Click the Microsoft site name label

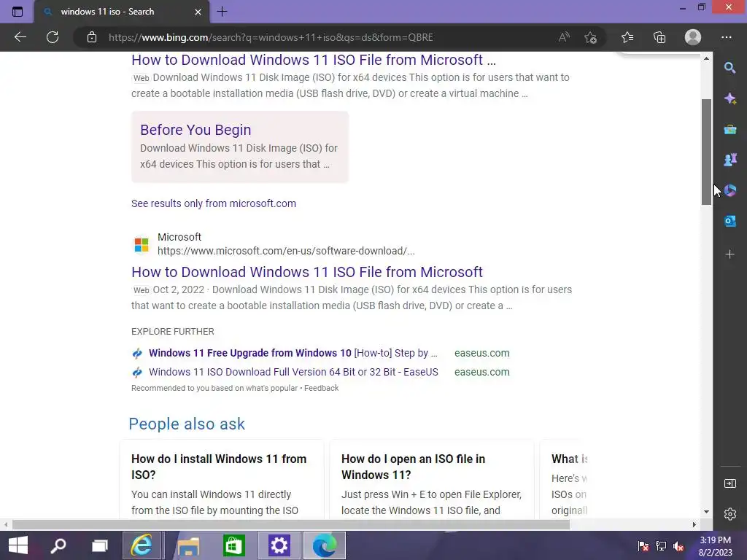pyautogui.click(x=179, y=237)
